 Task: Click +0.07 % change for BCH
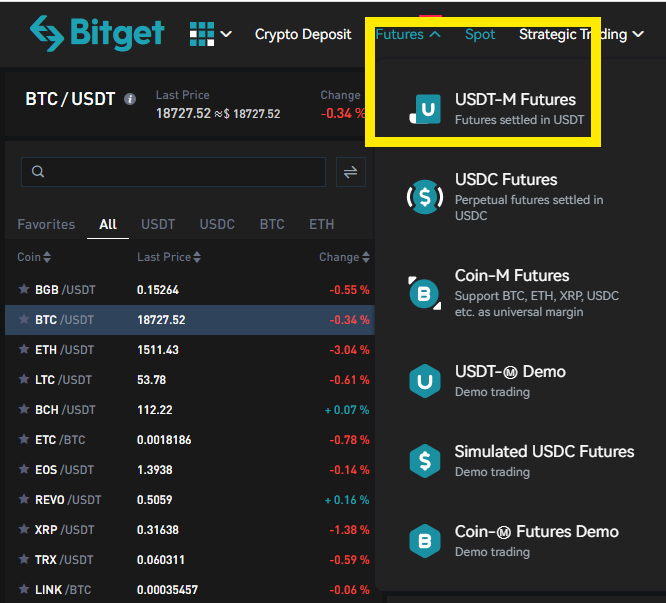click(x=347, y=410)
